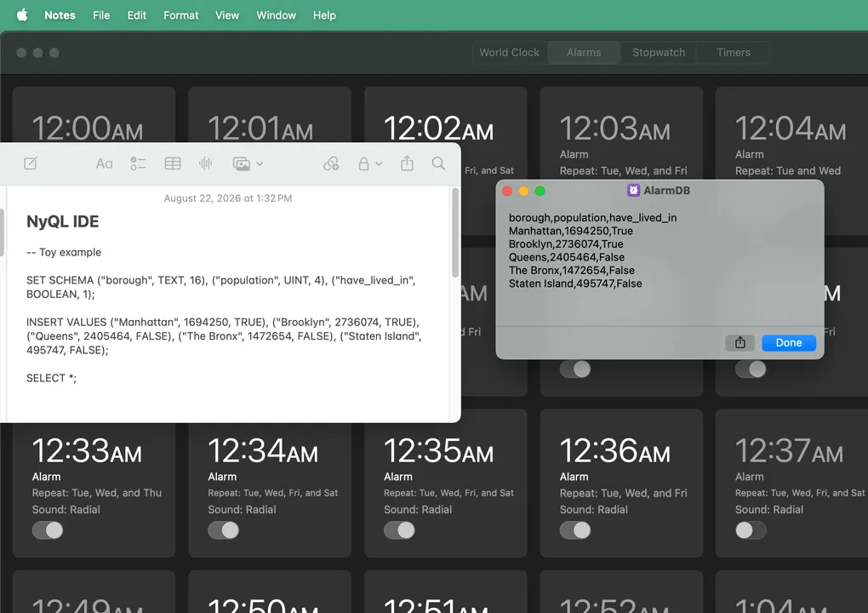
Task: Click the Manhattan,1694250,True row
Action: [571, 231]
